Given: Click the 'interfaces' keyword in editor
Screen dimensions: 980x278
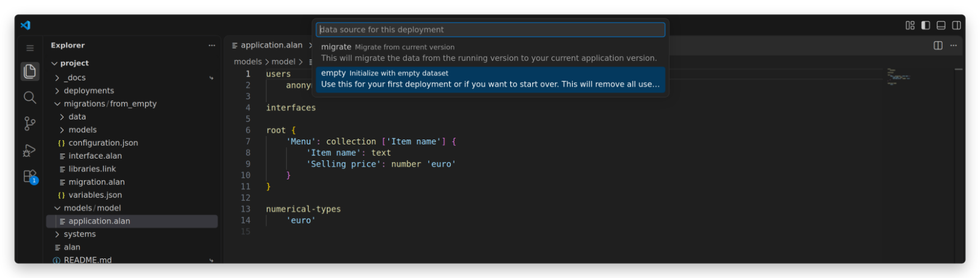Looking at the screenshot, I should tap(291, 108).
